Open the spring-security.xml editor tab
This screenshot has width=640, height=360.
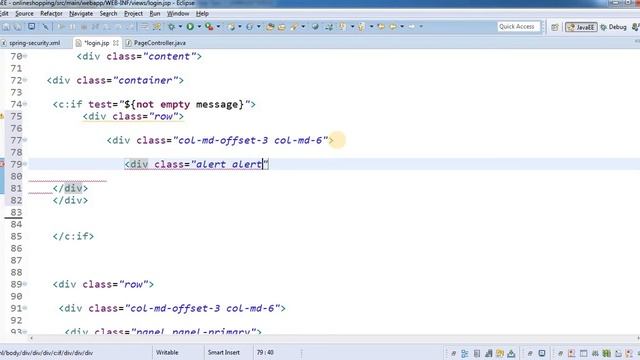tap(31, 43)
